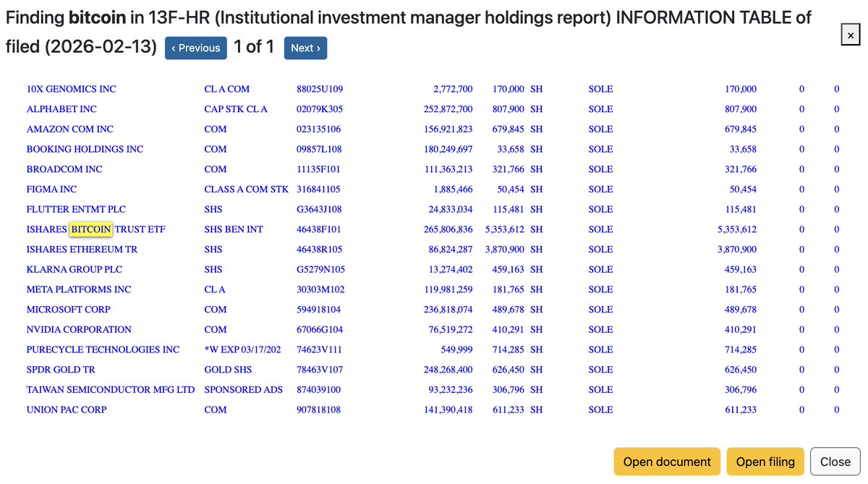Click CUSIP 02079K305 cell

pos(320,109)
